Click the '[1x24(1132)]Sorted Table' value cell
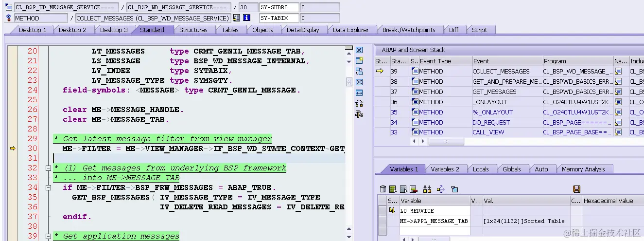The width and height of the screenshot is (644, 241). click(x=526, y=221)
